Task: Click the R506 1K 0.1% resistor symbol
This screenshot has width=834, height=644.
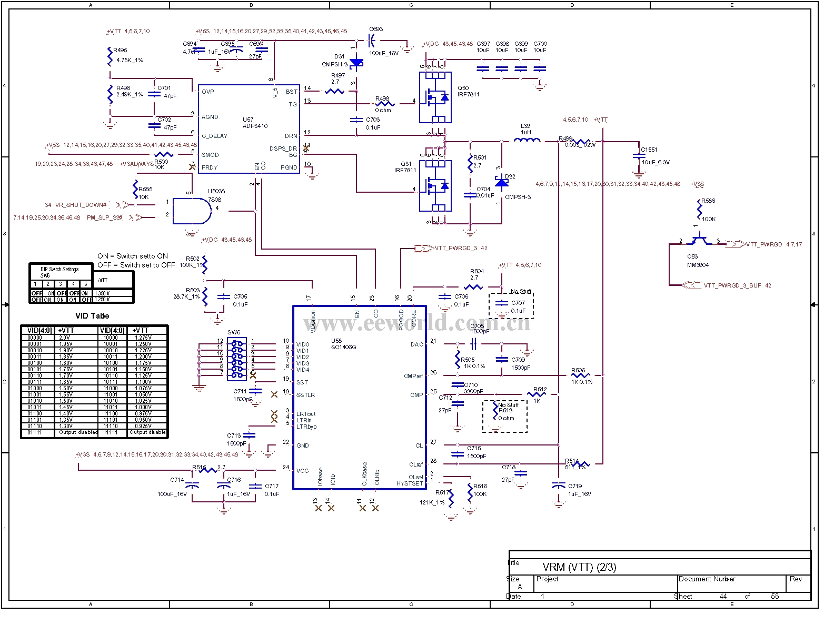Action: (581, 375)
